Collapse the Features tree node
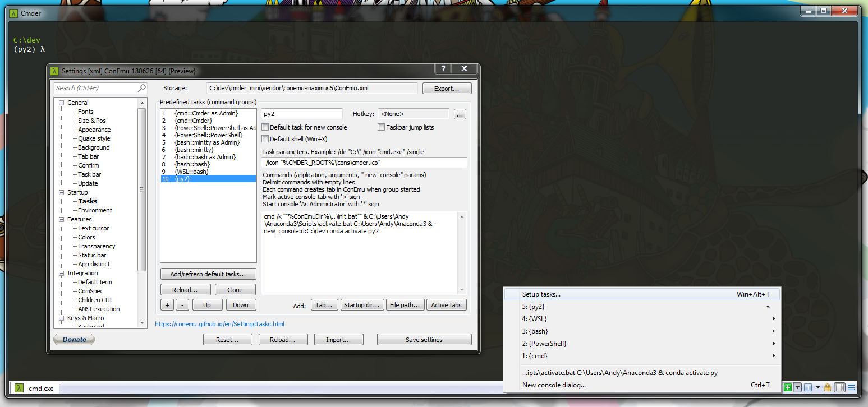The height and width of the screenshot is (407, 868). [62, 219]
